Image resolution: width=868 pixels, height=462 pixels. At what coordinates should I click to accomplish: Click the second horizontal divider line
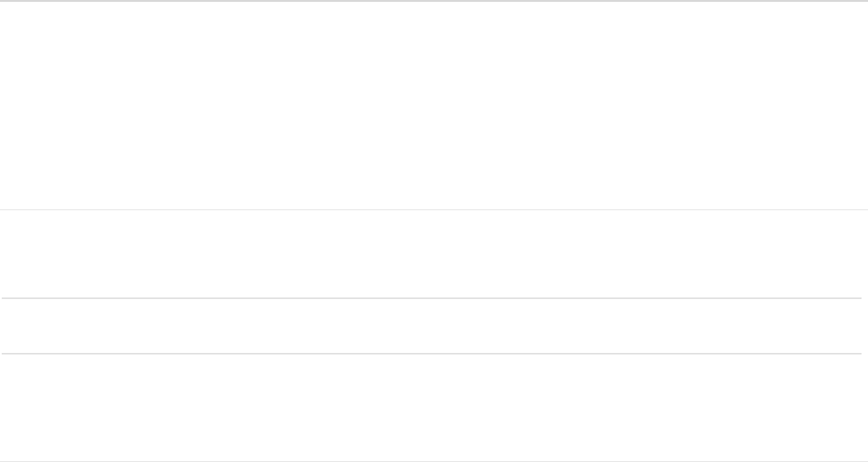click(x=433, y=298)
